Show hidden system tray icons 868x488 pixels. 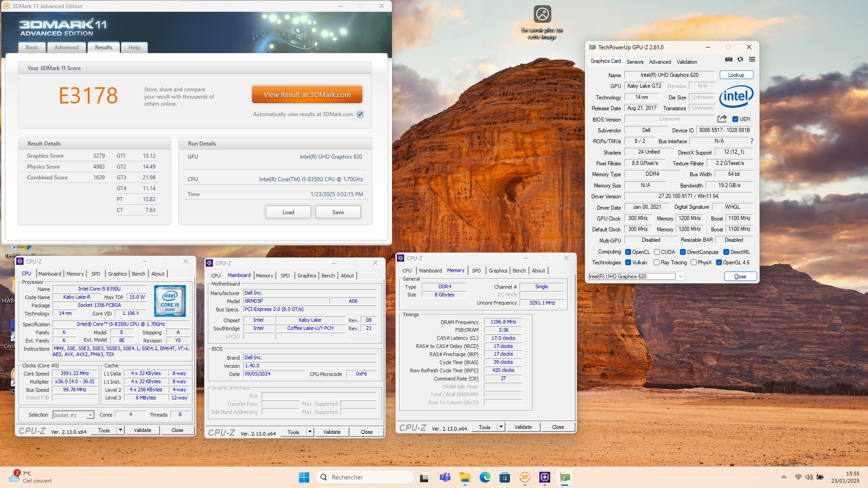784,477
